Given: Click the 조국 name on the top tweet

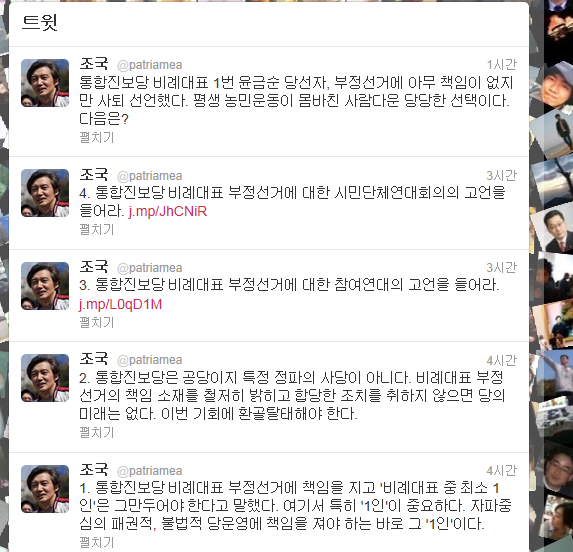Looking at the screenshot, I should [x=94, y=64].
